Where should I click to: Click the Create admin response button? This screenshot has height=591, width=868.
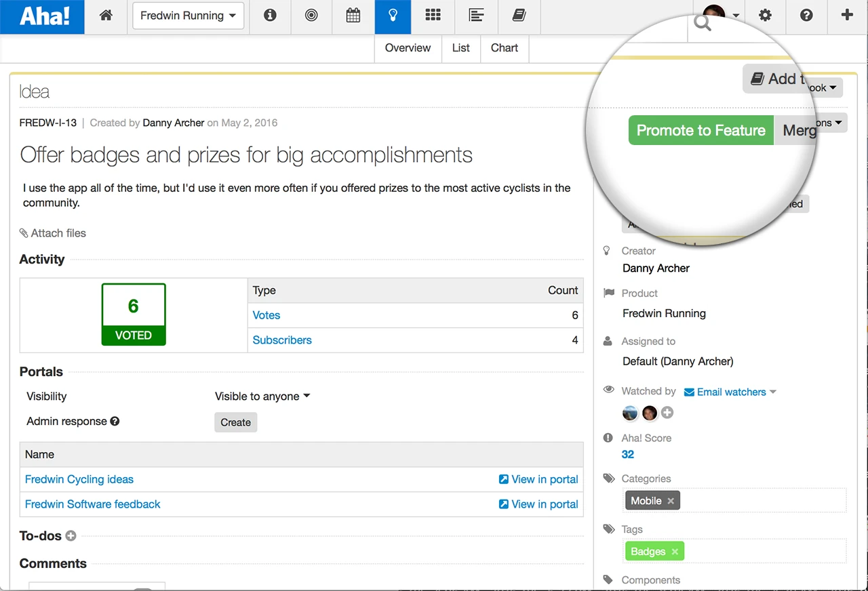[x=236, y=422]
